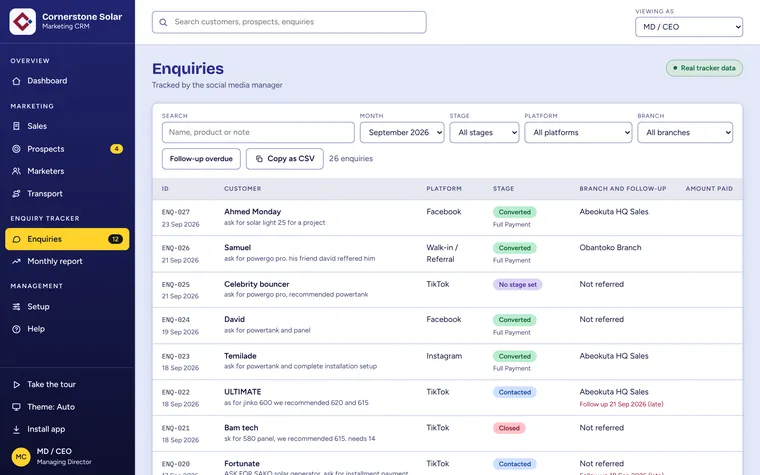The height and width of the screenshot is (475, 760).
Task: Click the Theme monitor icon
Action: coord(16,407)
